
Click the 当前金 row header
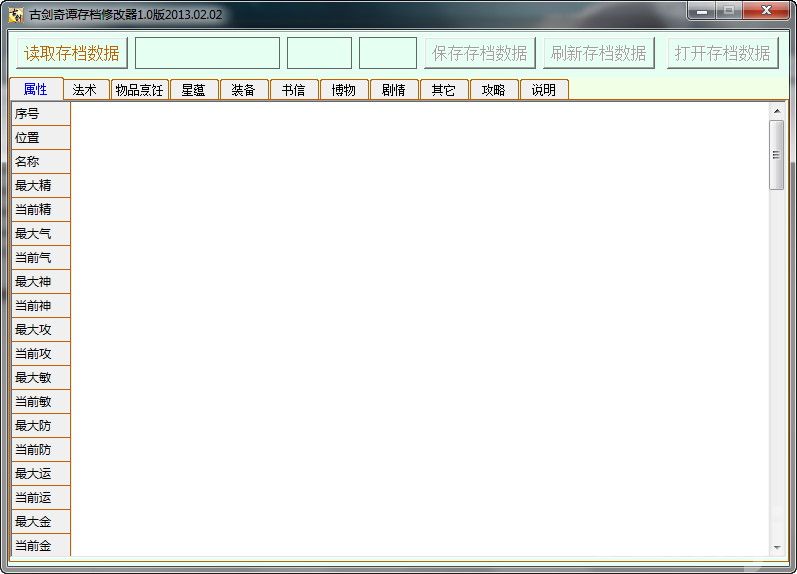tap(40, 546)
